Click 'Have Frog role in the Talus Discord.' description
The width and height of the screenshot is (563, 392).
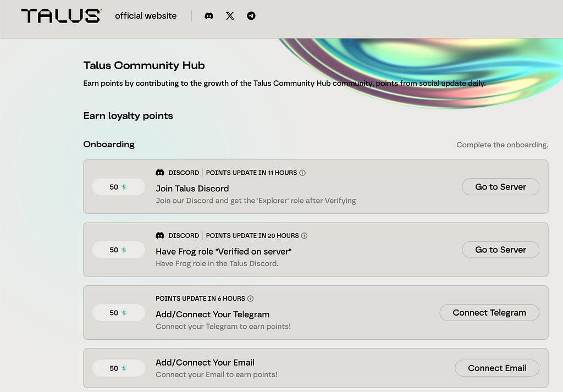coord(217,263)
